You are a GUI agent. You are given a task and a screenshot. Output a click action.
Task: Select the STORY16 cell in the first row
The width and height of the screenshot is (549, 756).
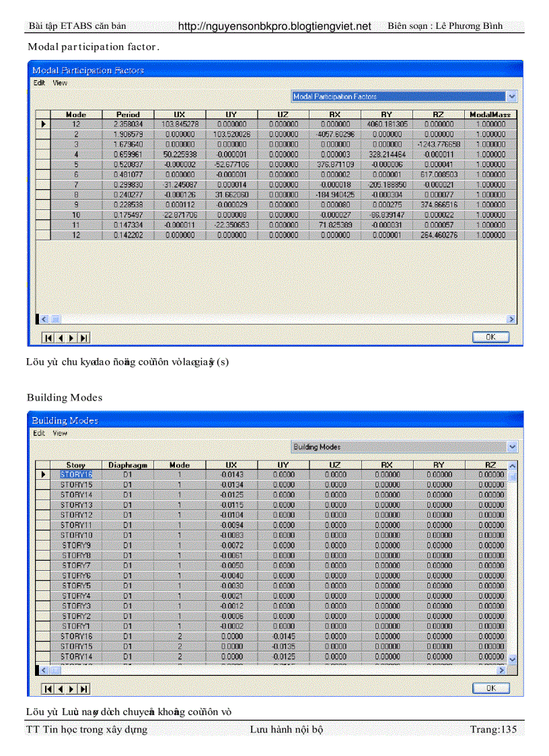pyautogui.click(x=76, y=475)
